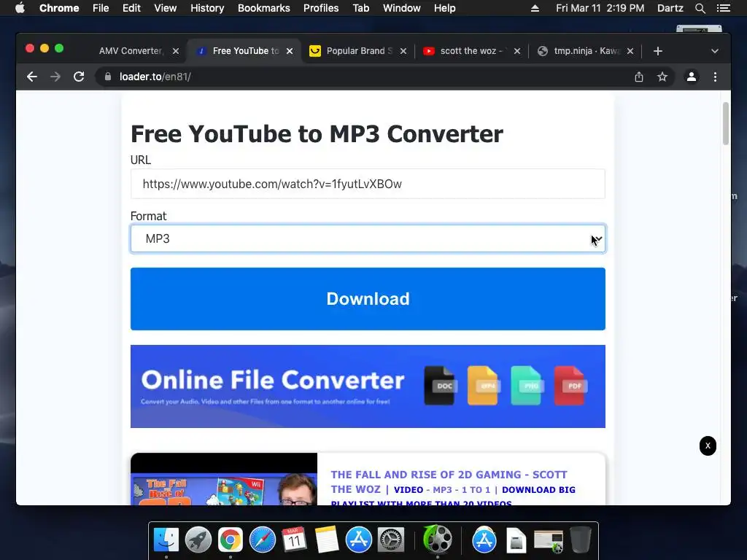Image resolution: width=747 pixels, height=560 pixels.
Task: Open the Window menu
Action: click(x=402, y=8)
